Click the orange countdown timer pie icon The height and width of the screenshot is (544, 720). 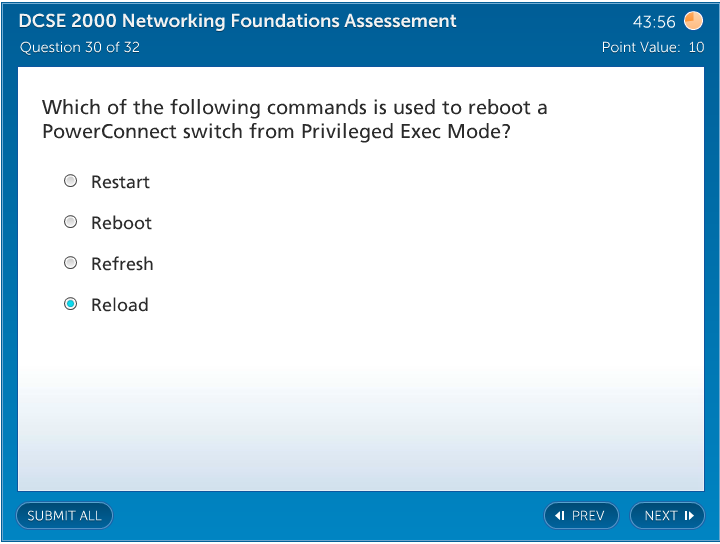[x=693, y=21]
